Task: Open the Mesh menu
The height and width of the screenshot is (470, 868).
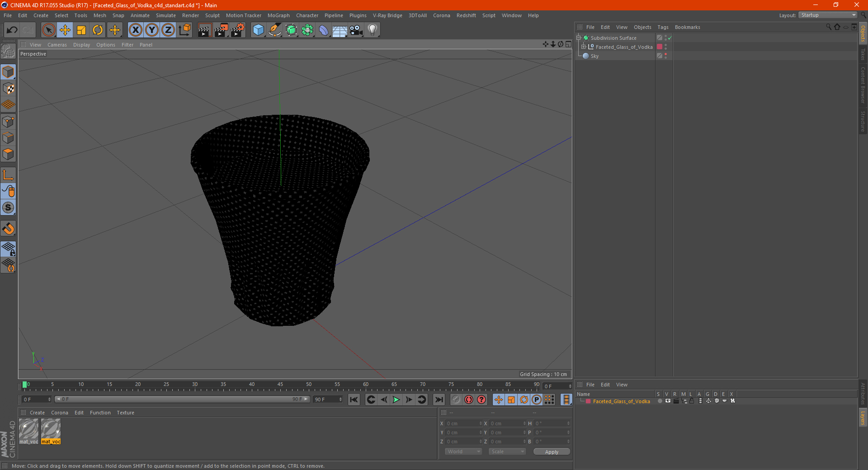Action: [x=99, y=15]
